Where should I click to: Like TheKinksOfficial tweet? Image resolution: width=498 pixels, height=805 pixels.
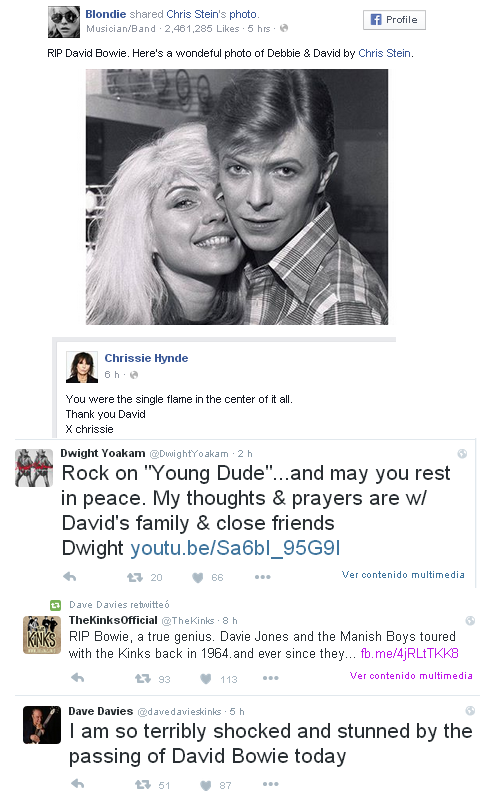pyautogui.click(x=205, y=679)
